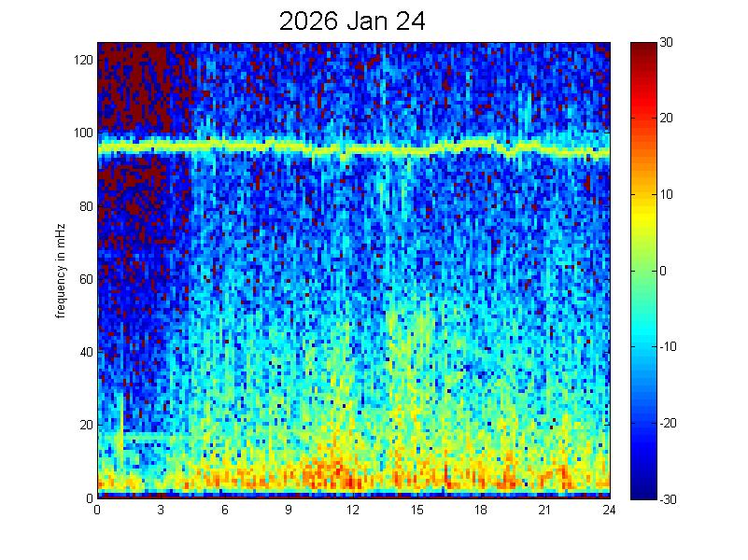Select the "frequency in mHz" y-axis label
748x560 pixels.
point(61,271)
